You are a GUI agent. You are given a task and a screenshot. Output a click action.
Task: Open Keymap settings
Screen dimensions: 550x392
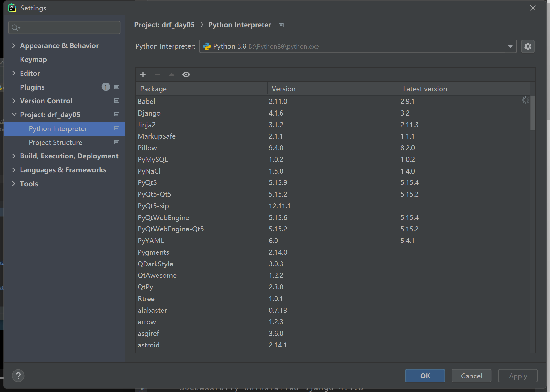pos(33,59)
